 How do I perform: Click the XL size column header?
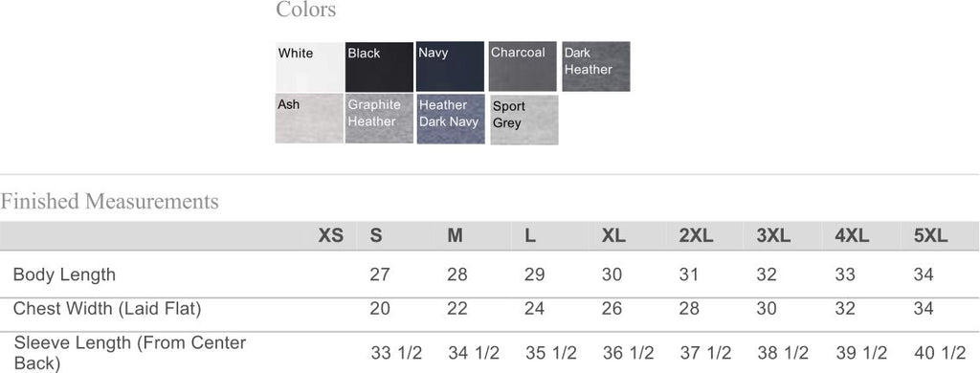(613, 236)
